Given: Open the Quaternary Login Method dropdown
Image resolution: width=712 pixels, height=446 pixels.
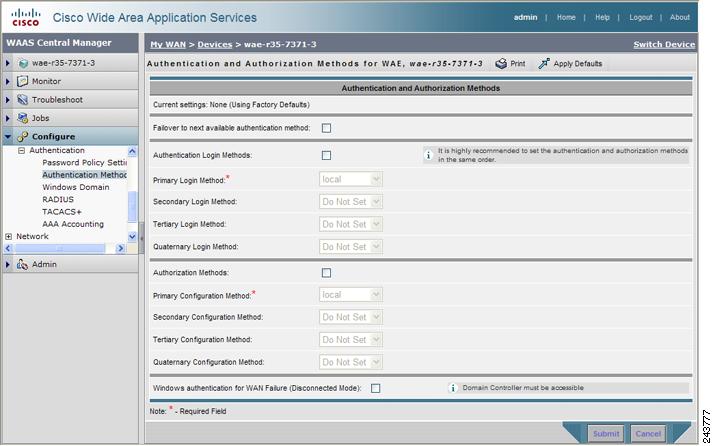Looking at the screenshot, I should tap(351, 247).
